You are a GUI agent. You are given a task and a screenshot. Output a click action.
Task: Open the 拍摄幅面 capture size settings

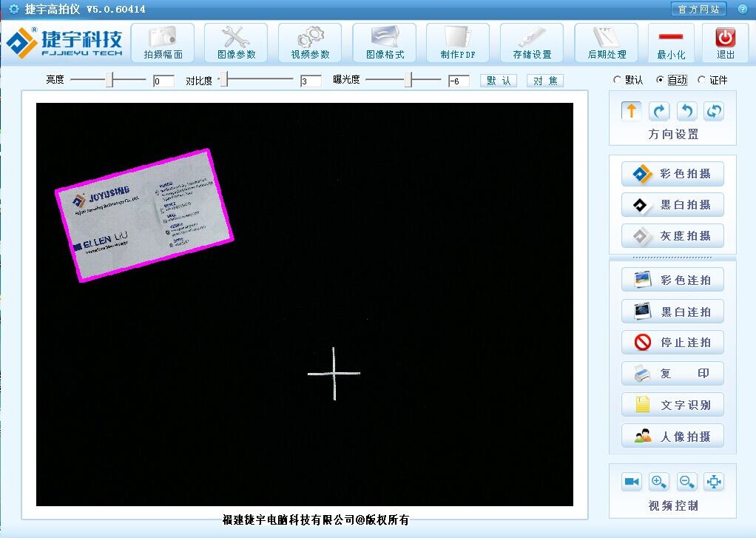click(163, 43)
